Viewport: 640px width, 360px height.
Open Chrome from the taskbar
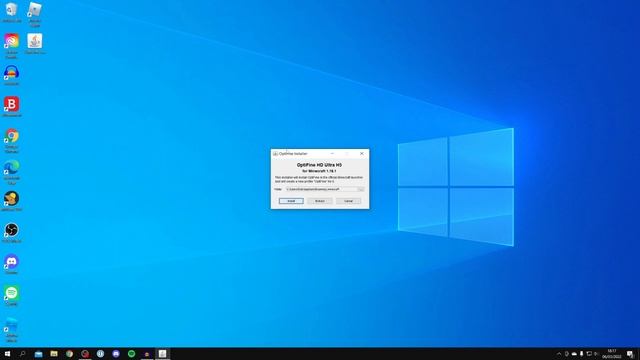(69, 354)
